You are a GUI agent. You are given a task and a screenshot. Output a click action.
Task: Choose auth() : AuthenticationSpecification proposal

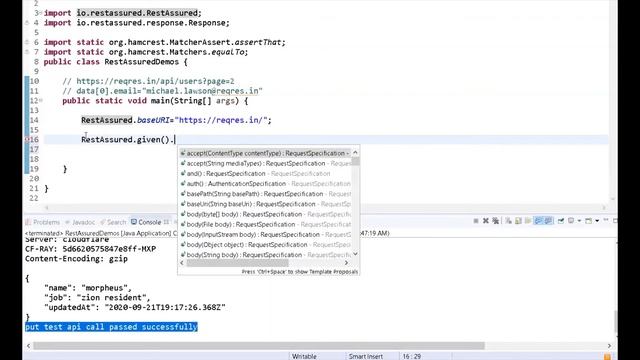(265, 184)
